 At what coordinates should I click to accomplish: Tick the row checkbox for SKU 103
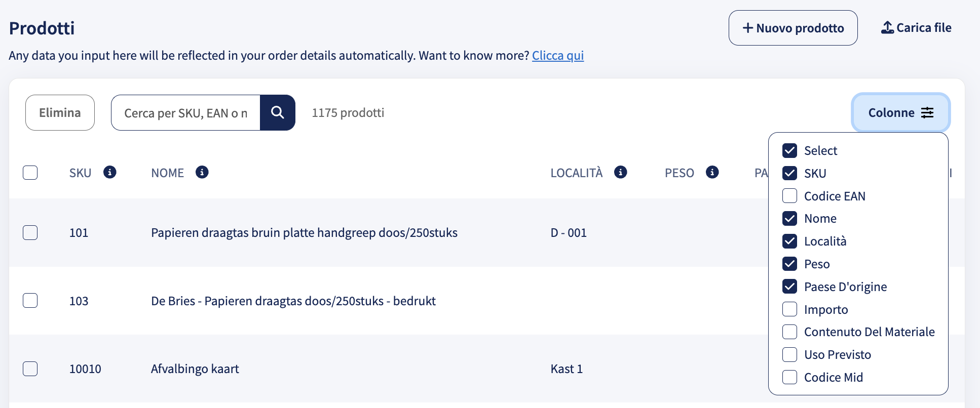click(x=30, y=301)
